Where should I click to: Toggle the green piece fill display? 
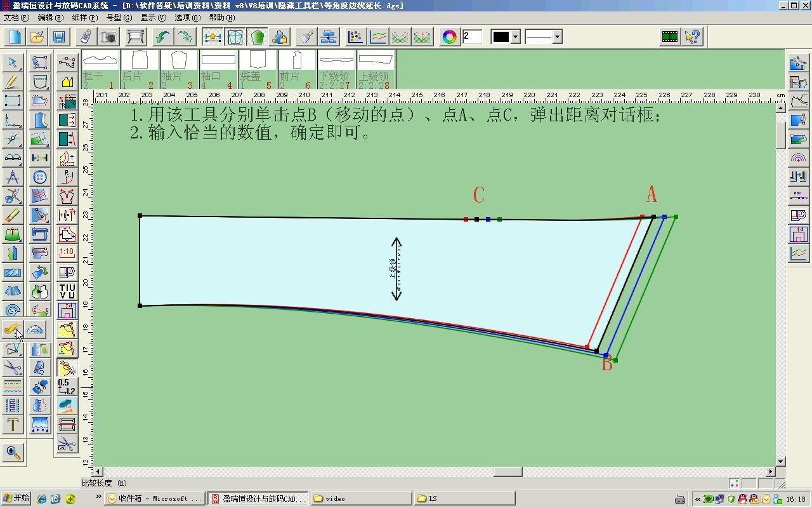[x=256, y=37]
